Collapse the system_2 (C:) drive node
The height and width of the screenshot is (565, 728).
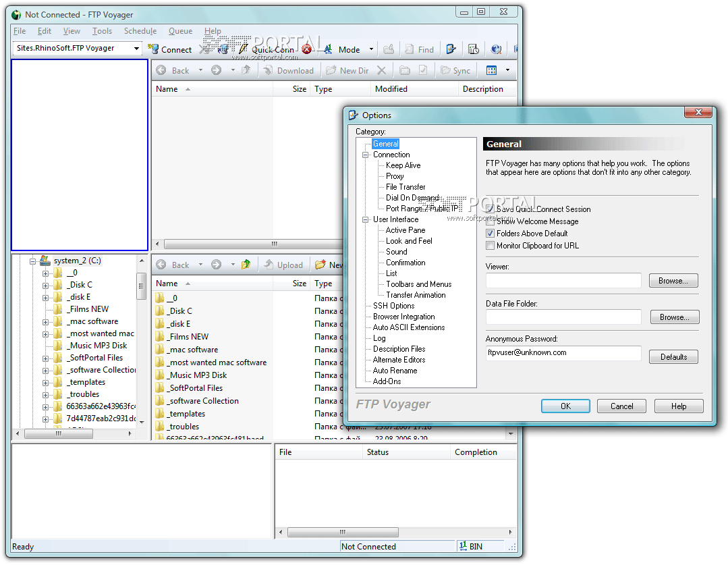point(32,261)
